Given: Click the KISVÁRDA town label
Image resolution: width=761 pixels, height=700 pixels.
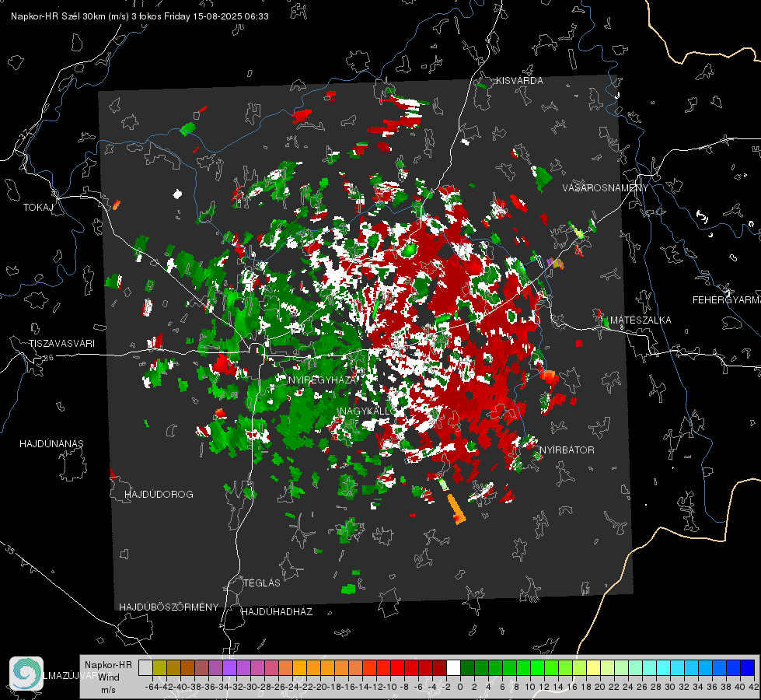Looking at the screenshot, I should (x=519, y=81).
